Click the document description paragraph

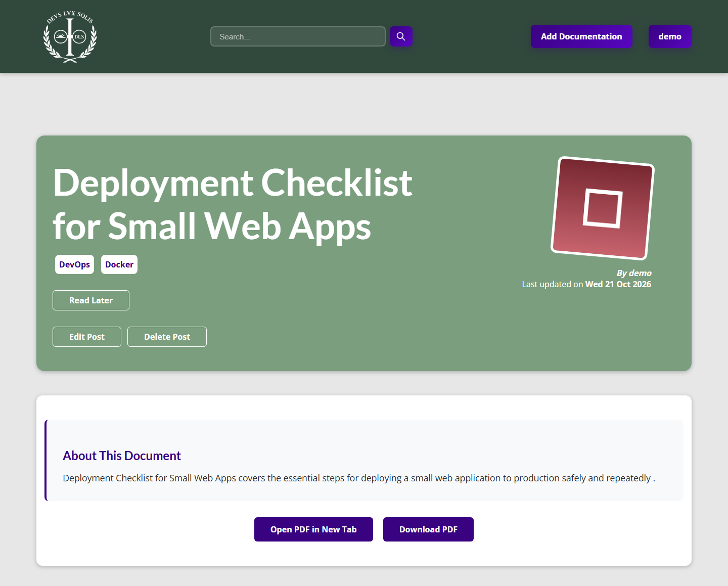point(359,478)
